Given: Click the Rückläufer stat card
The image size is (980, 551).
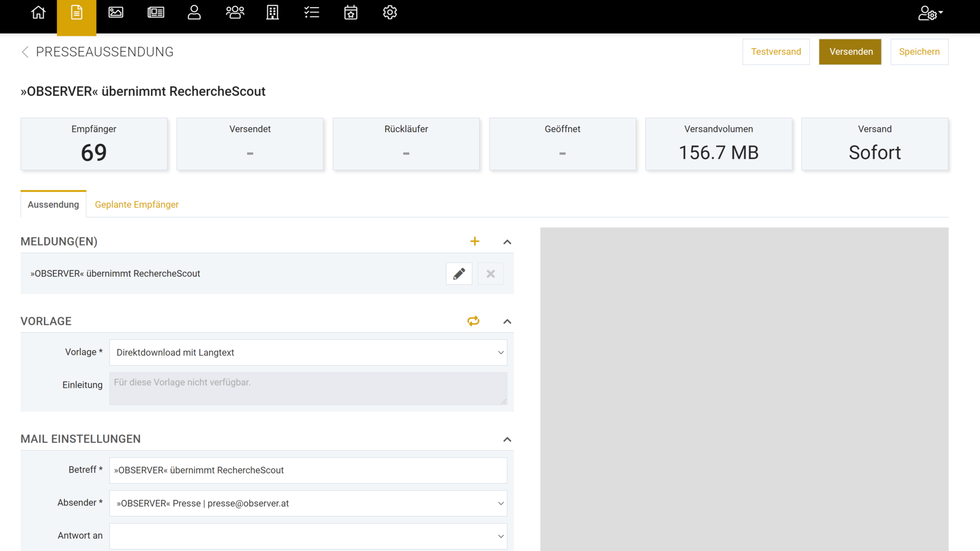Looking at the screenshot, I should point(406,144).
